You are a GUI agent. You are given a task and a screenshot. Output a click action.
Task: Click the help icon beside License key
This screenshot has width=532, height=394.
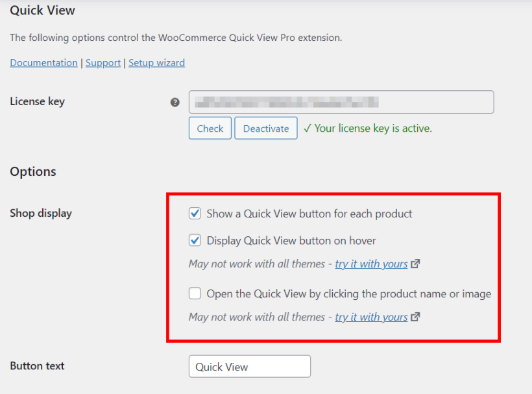coord(175,102)
